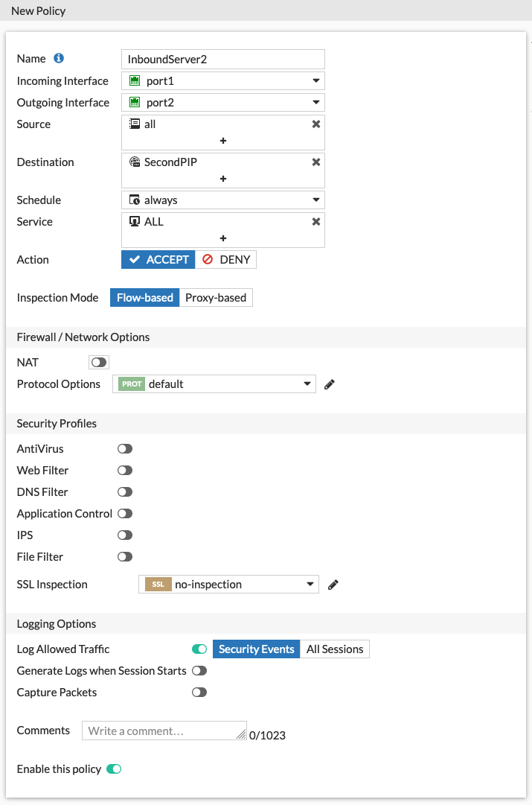
Task: Remove the ALL service entry
Action: point(316,222)
